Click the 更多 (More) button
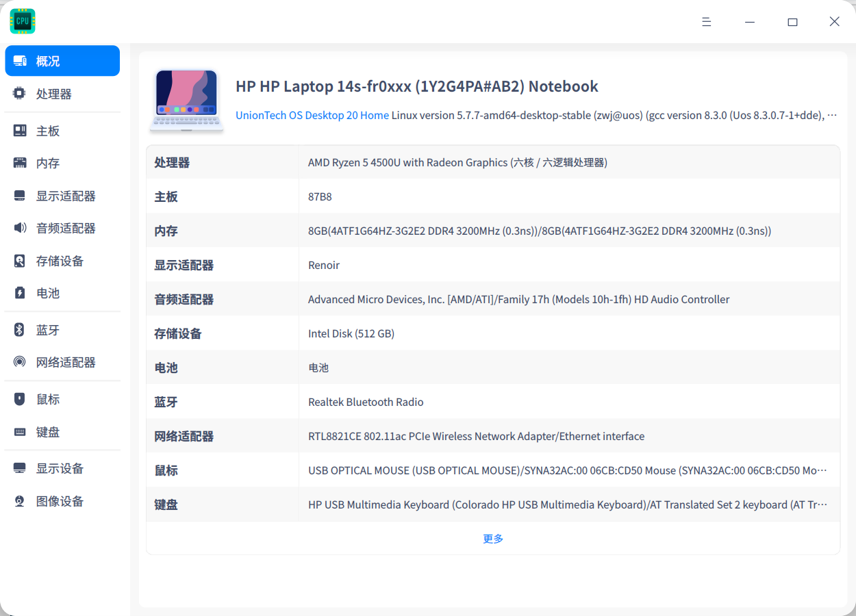 (492, 538)
